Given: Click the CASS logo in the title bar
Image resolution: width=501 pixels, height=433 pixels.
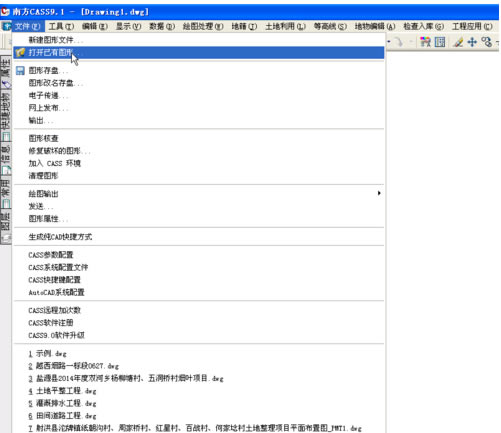Looking at the screenshot, I should click(5, 12).
